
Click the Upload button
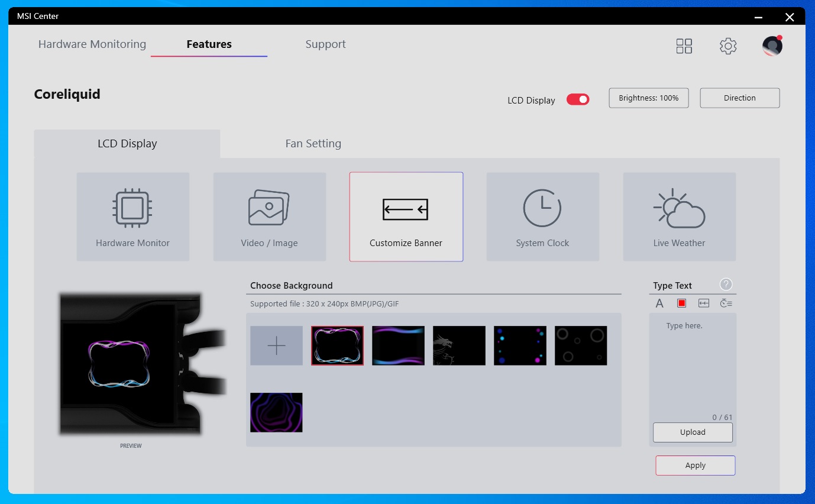click(692, 432)
